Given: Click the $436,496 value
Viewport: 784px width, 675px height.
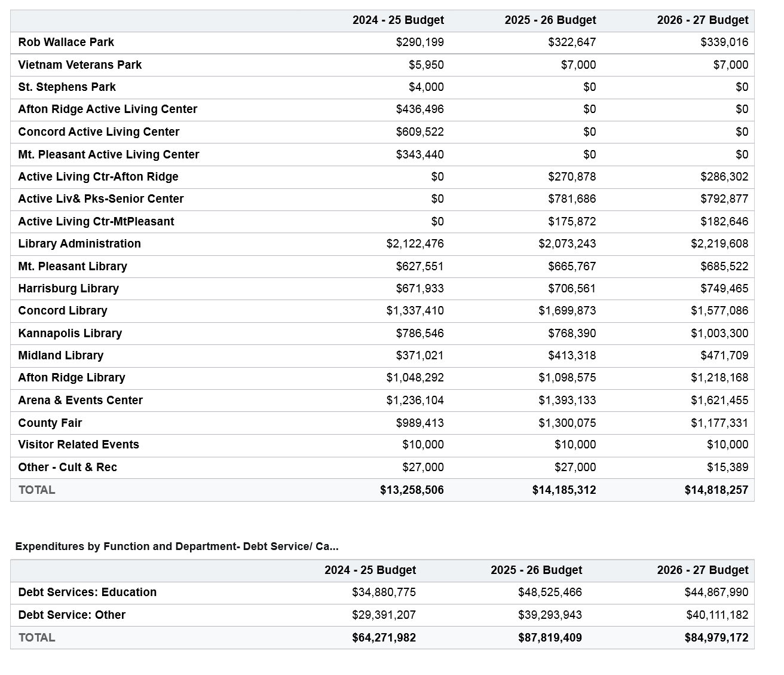Looking at the screenshot, I should pos(420,109).
